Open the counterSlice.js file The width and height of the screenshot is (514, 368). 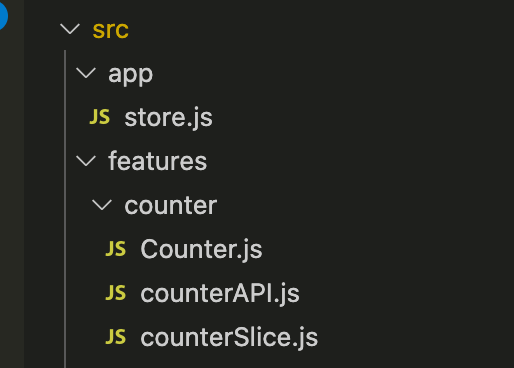[229, 338]
